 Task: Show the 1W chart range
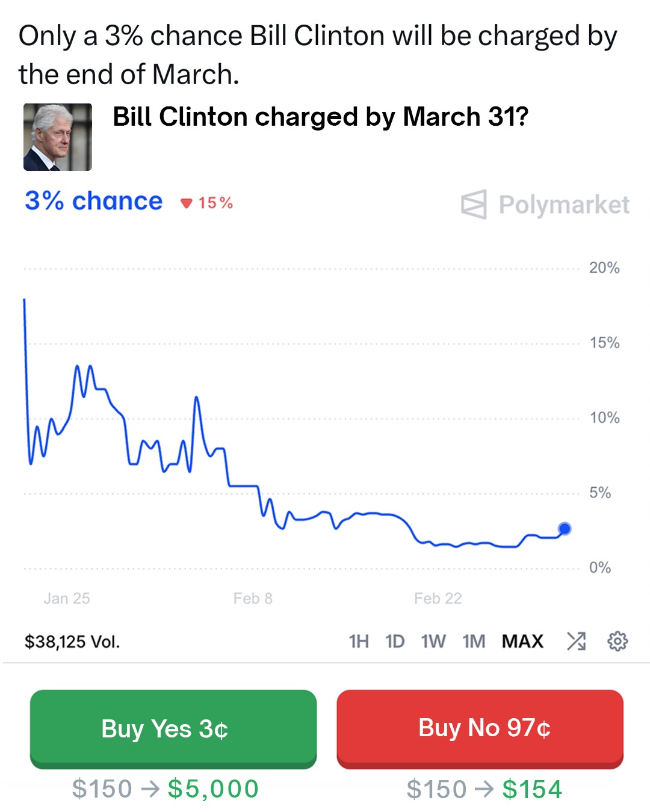click(433, 642)
